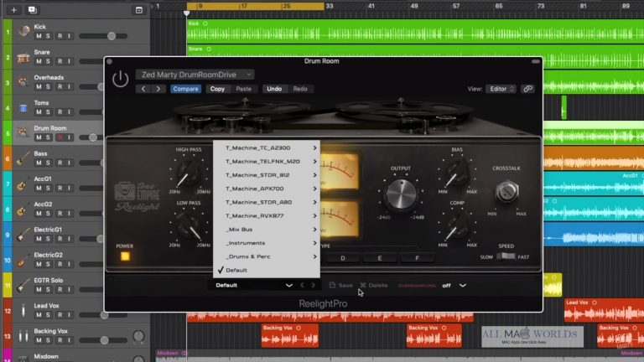Click the Lead Vox microphone icon
Screen dimensions: 644x362
pos(23,310)
